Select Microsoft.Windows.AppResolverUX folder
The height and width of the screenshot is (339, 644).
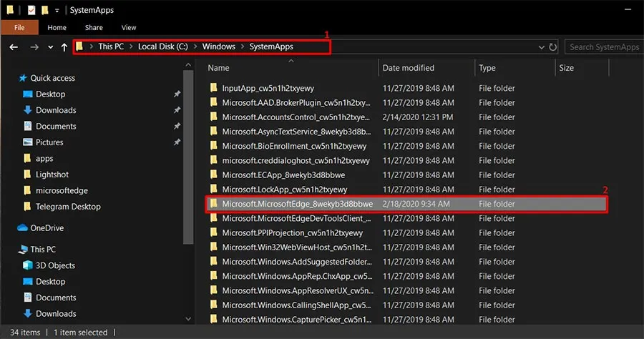click(x=298, y=290)
